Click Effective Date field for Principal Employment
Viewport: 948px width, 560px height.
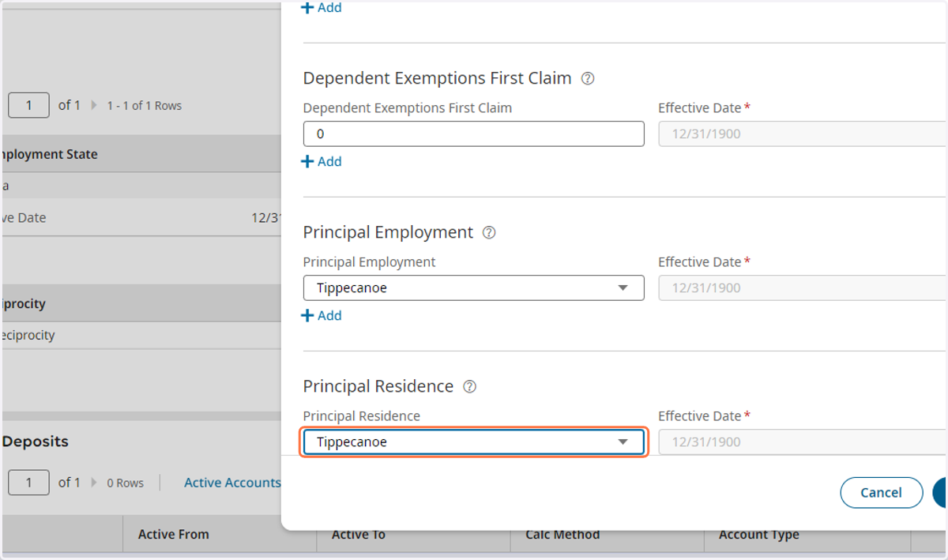(x=803, y=288)
